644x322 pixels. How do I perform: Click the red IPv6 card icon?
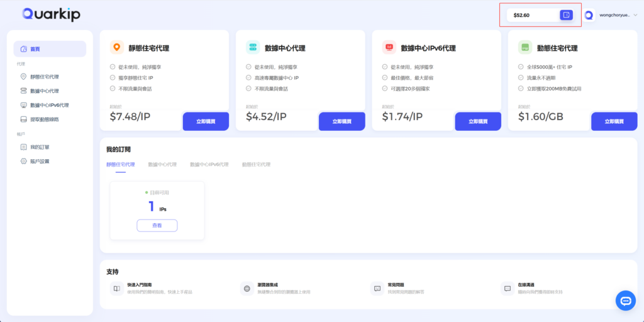[389, 47]
